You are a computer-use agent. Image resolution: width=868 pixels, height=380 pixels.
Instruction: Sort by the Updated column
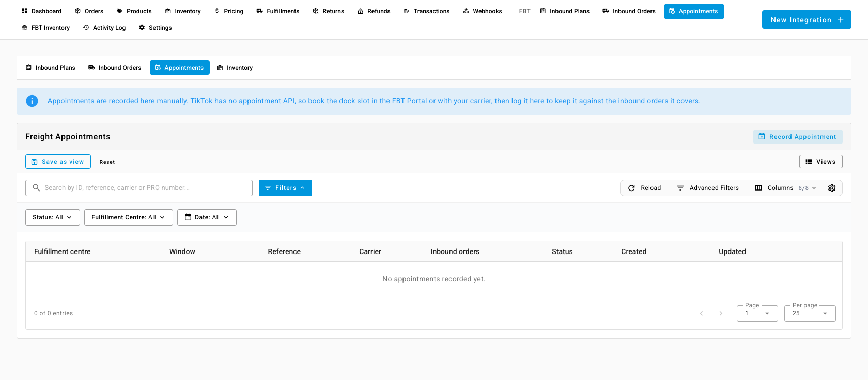(x=732, y=251)
